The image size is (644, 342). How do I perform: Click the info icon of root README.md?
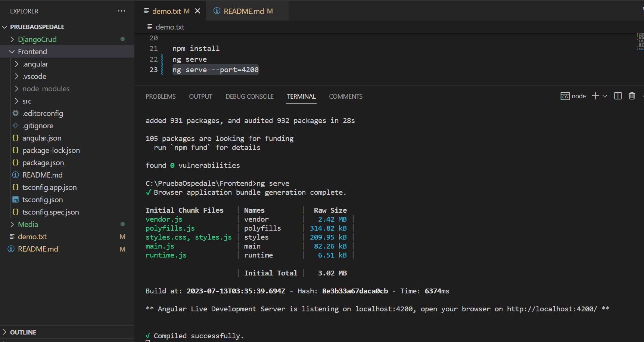point(11,249)
